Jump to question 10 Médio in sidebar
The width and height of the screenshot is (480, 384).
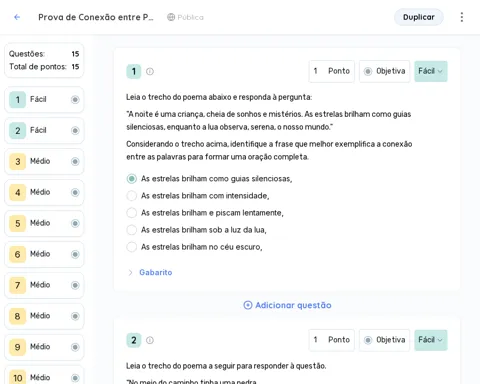tap(44, 376)
